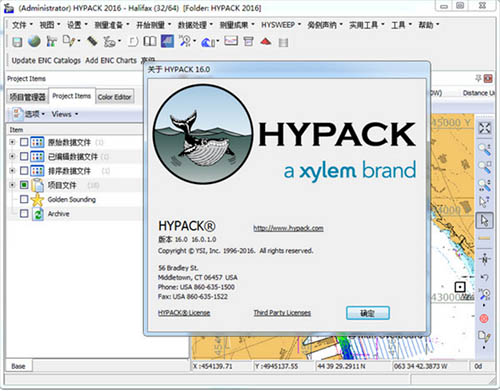Click the Base tab at bottom left
The width and height of the screenshot is (500, 391).
[x=18, y=366]
